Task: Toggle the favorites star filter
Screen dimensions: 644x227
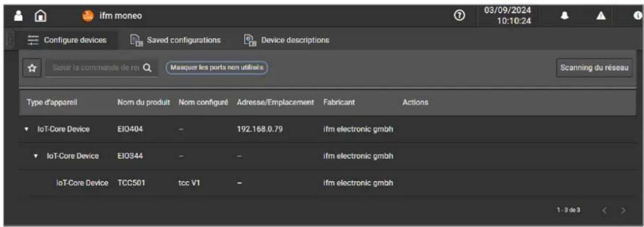Action: [31, 68]
